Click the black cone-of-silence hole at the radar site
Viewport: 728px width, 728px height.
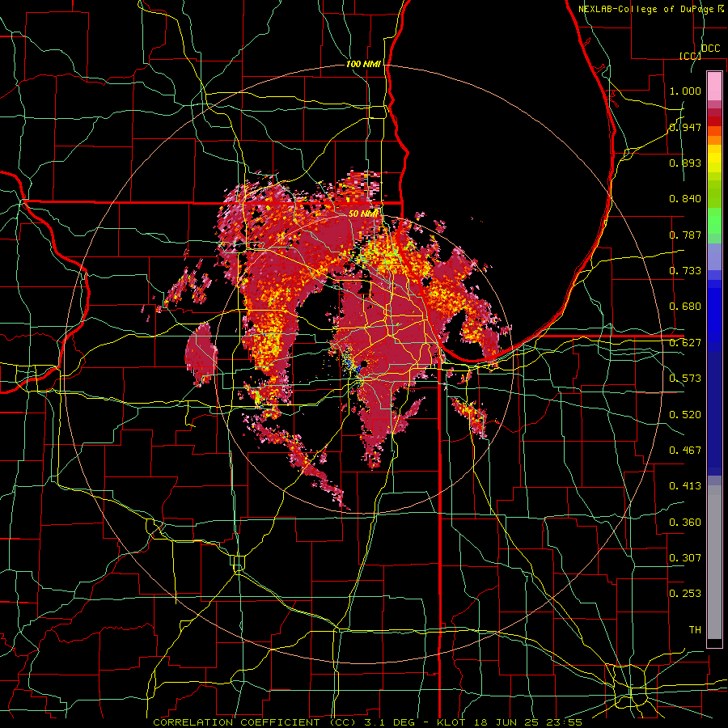click(366, 364)
